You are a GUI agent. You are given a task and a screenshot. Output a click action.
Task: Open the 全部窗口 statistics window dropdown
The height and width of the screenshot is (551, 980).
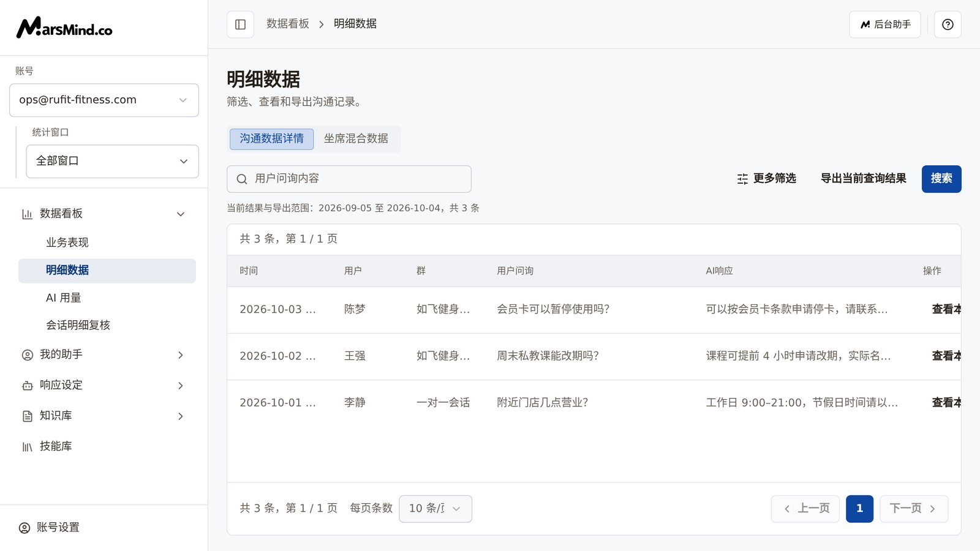(113, 162)
